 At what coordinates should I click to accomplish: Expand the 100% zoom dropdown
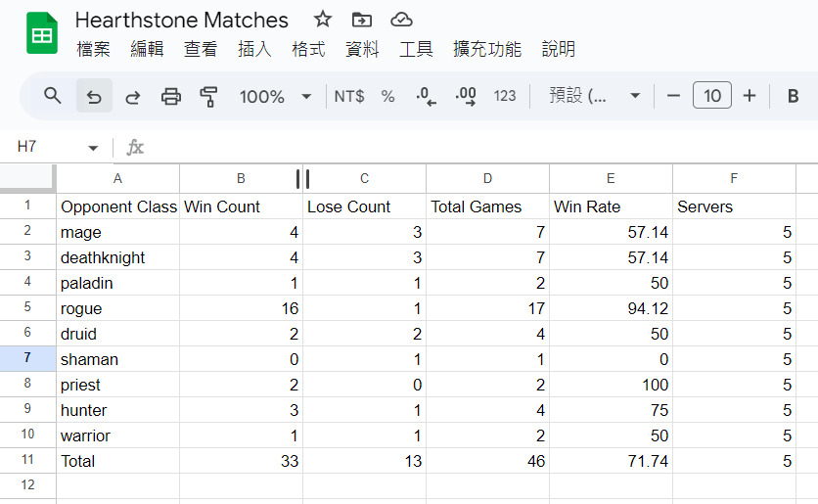click(x=306, y=96)
